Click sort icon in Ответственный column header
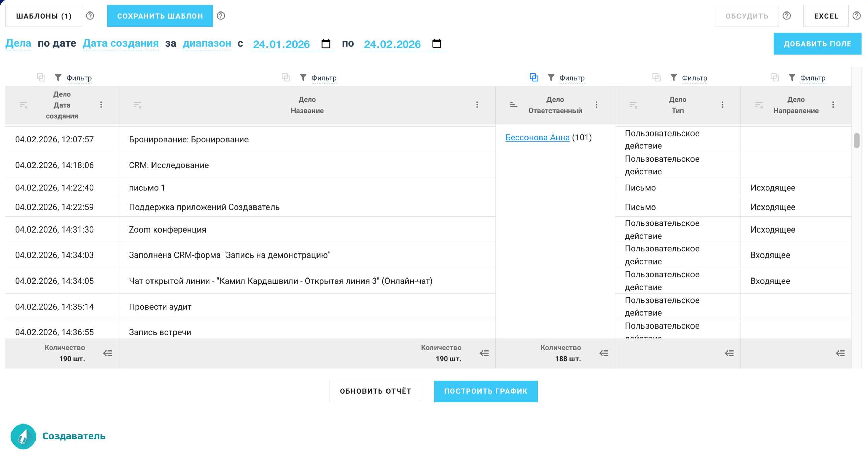The height and width of the screenshot is (460, 868). [513, 105]
